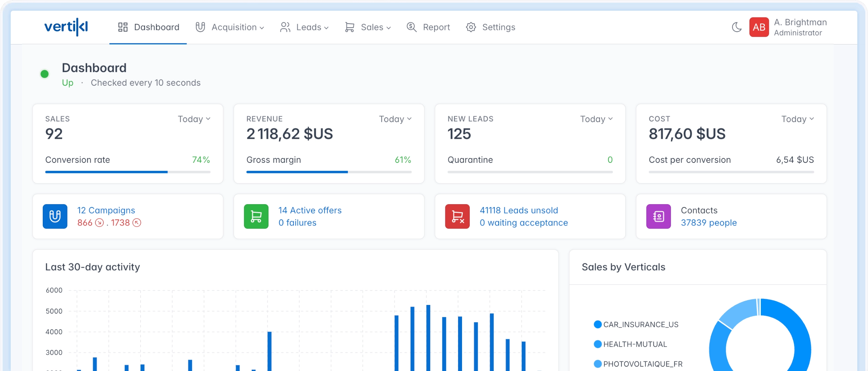Click the red cart icon for Leads unsold
Image resolution: width=868 pixels, height=371 pixels.
point(457,216)
